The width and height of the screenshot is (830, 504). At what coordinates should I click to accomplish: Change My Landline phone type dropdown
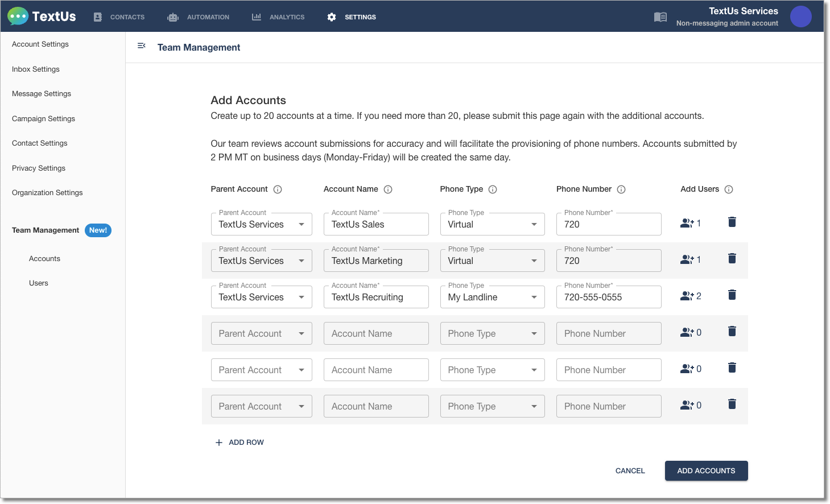tap(493, 297)
